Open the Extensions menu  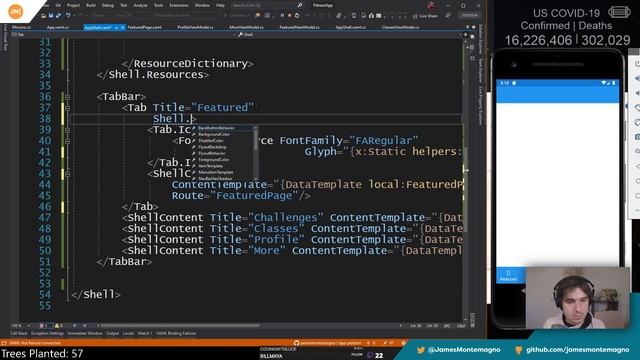(179, 5)
